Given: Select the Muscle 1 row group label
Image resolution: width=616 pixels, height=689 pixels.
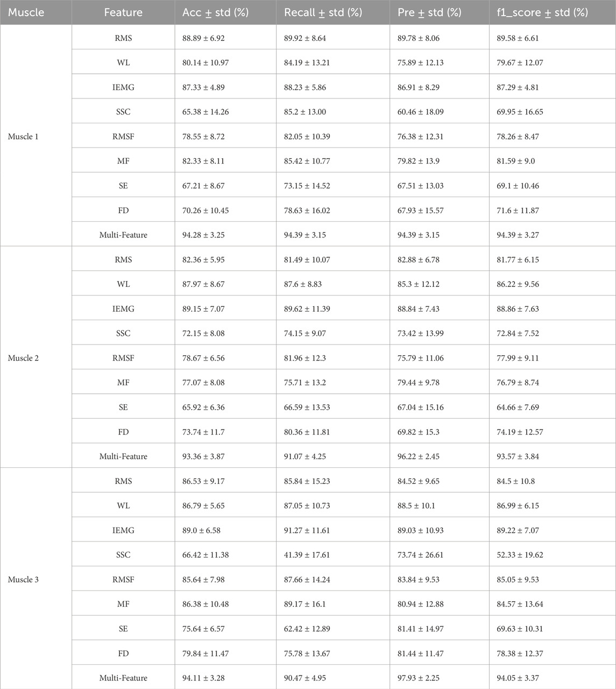Looking at the screenshot, I should pyautogui.click(x=23, y=137).
